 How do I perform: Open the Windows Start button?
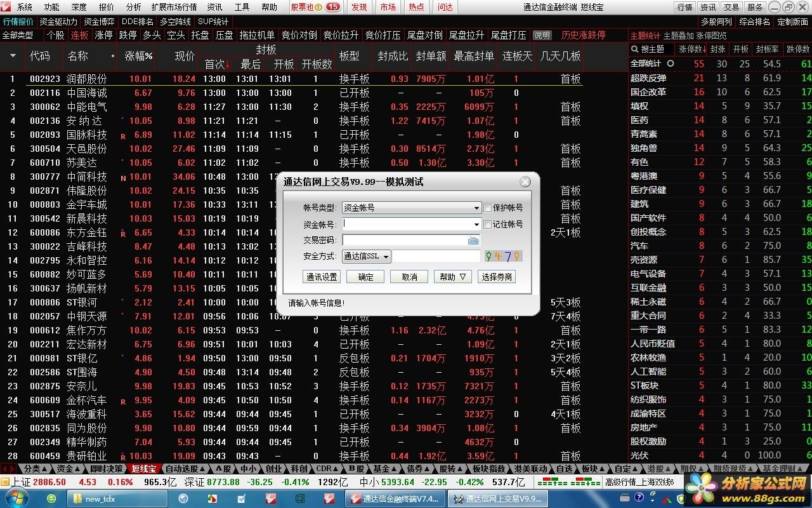pos(17,498)
